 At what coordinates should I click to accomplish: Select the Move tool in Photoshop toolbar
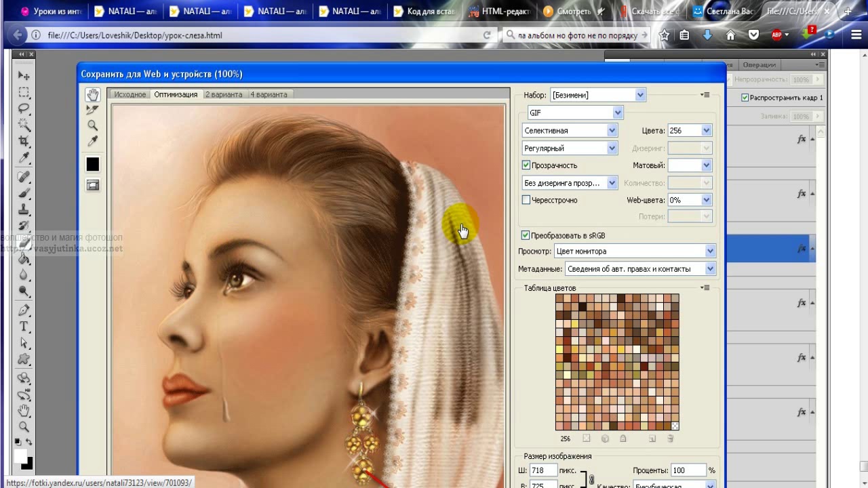[24, 75]
